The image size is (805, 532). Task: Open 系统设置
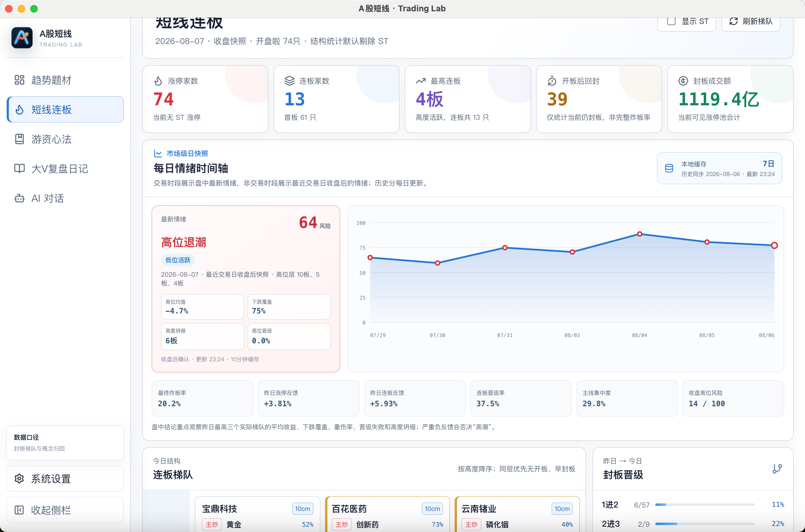65,479
